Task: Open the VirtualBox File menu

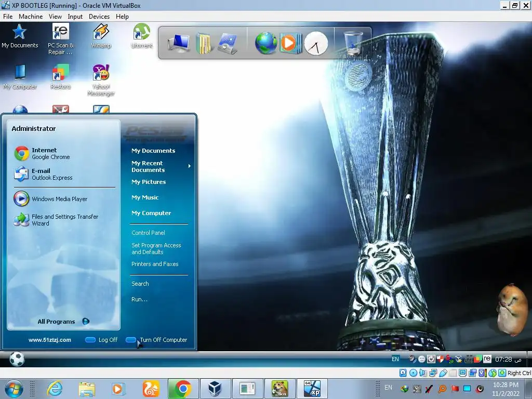Action: (x=8, y=16)
